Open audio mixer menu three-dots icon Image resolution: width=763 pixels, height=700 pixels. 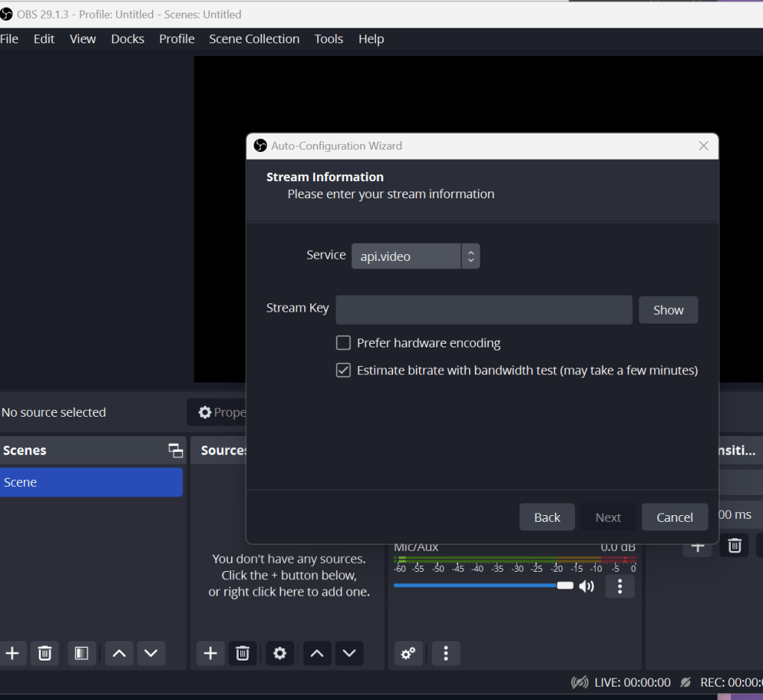[x=446, y=653]
